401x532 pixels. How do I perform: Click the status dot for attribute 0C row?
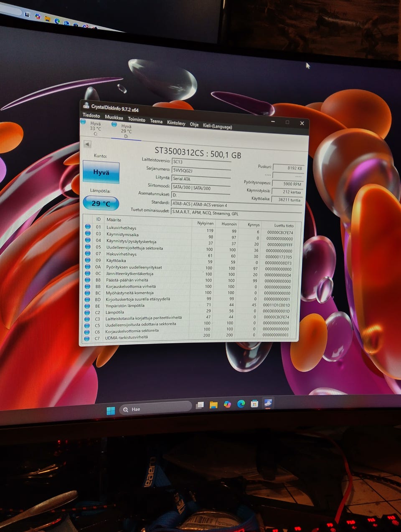pyautogui.click(x=88, y=273)
